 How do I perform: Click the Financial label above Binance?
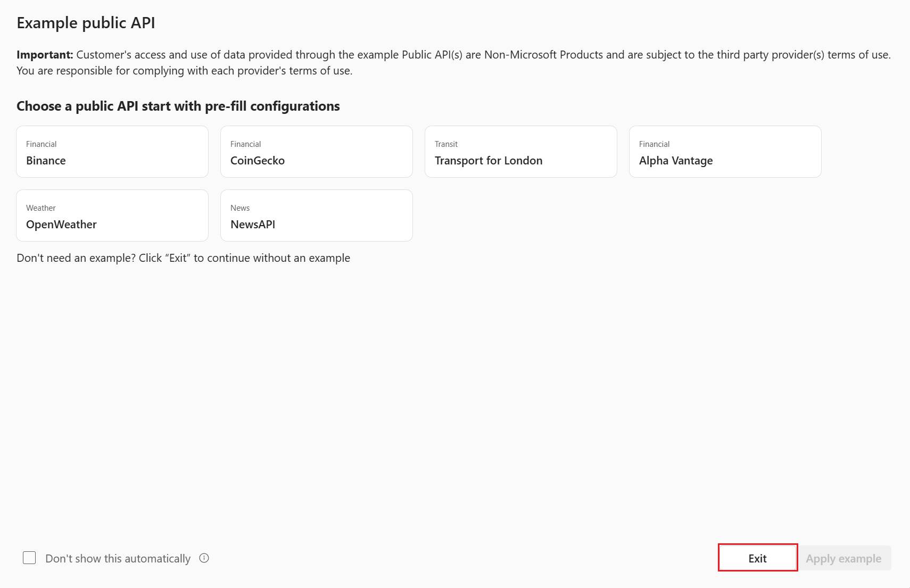point(41,144)
